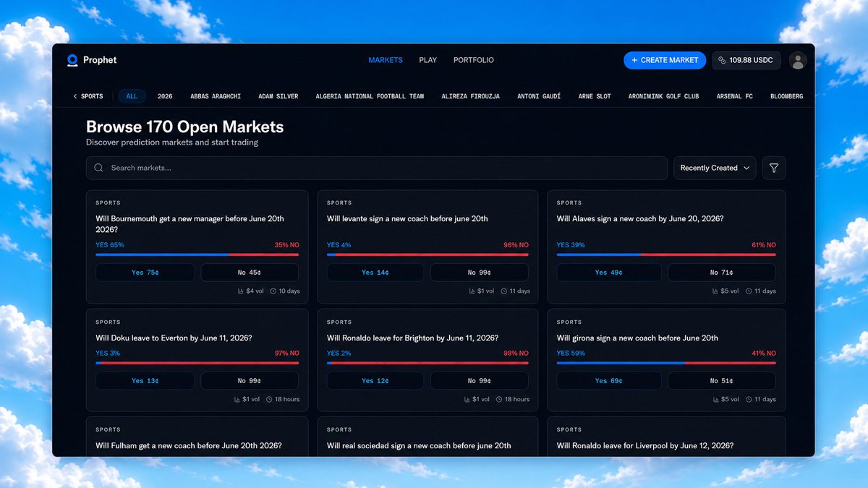868x488 pixels.
Task: Buy No 45¢ on Bournemouth market
Action: pos(250,273)
